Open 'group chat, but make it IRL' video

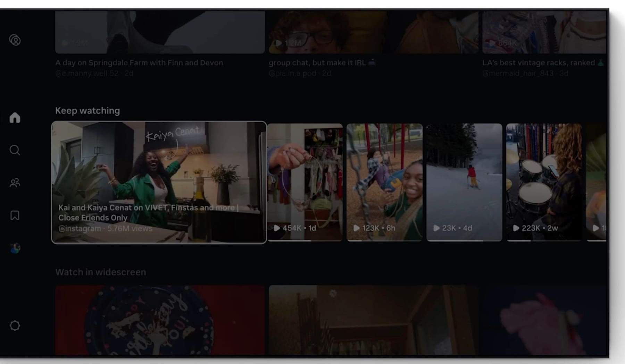pos(374,32)
